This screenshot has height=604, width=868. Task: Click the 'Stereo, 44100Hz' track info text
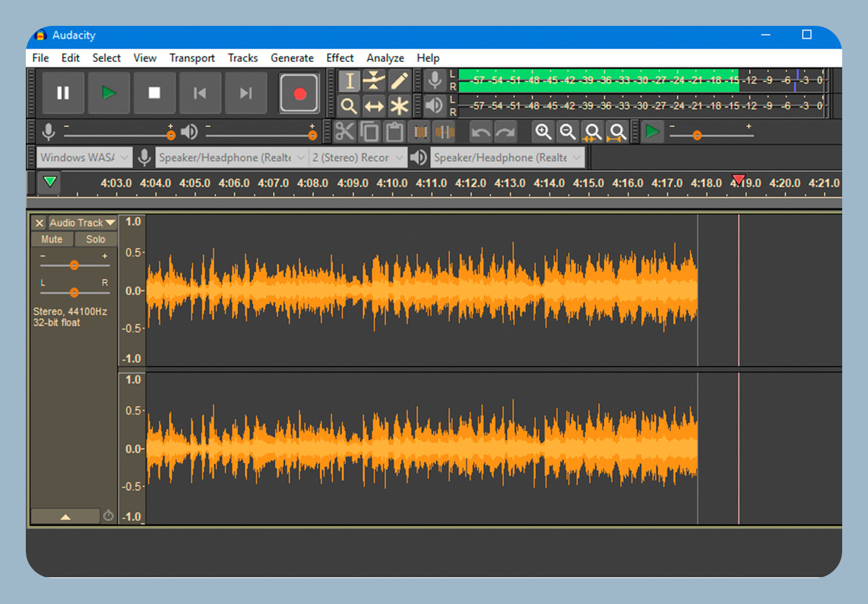pos(70,312)
